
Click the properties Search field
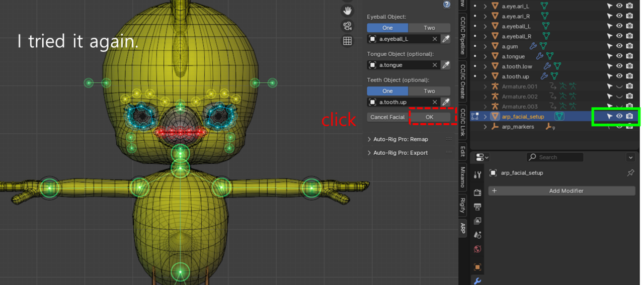pyautogui.click(x=555, y=157)
